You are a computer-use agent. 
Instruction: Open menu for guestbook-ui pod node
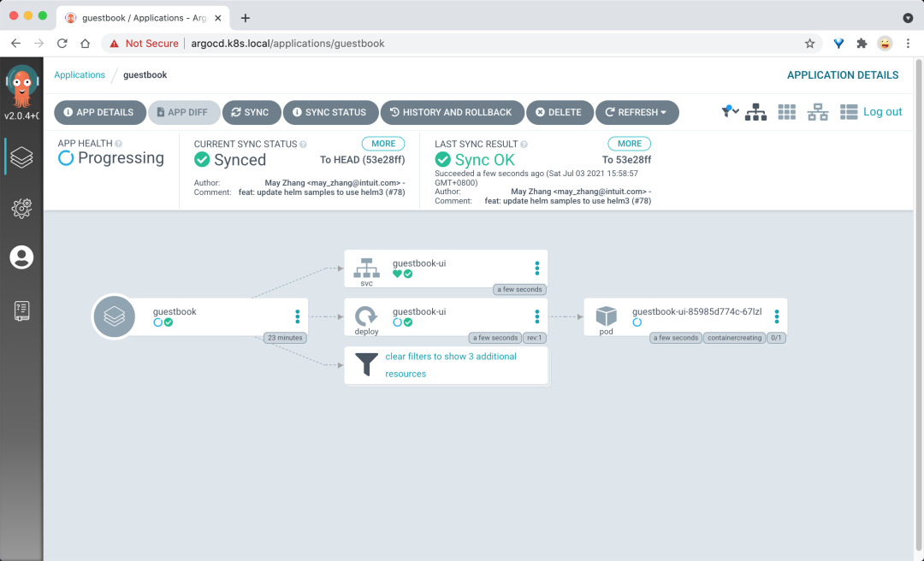[x=777, y=316]
